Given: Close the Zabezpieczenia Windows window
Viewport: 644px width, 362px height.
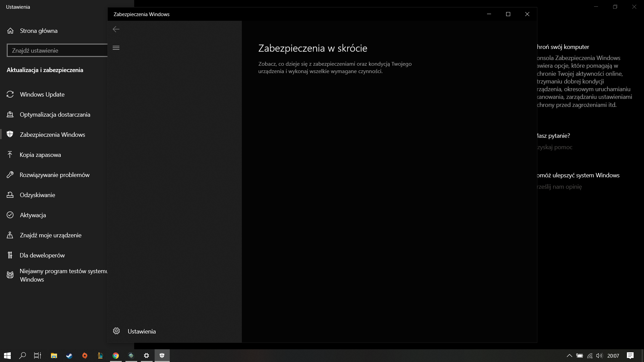Looking at the screenshot, I should (527, 14).
